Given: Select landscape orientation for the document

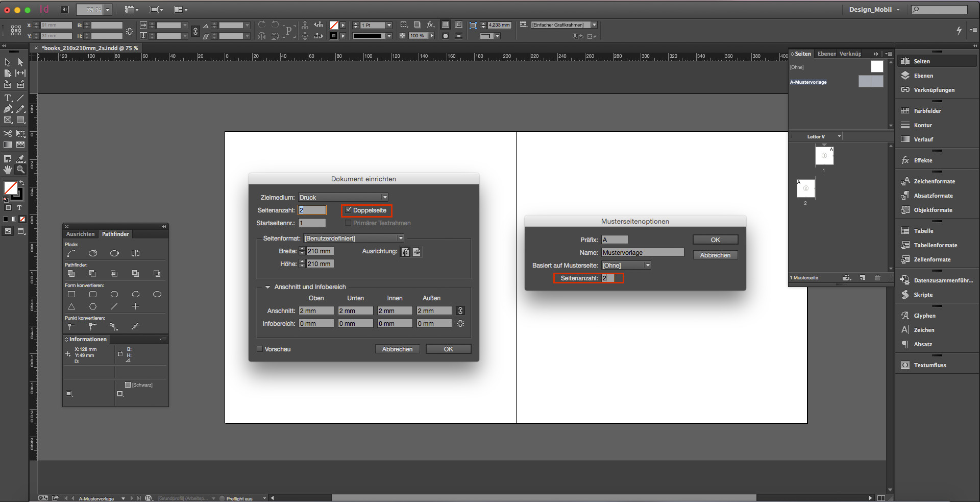Looking at the screenshot, I should 417,251.
